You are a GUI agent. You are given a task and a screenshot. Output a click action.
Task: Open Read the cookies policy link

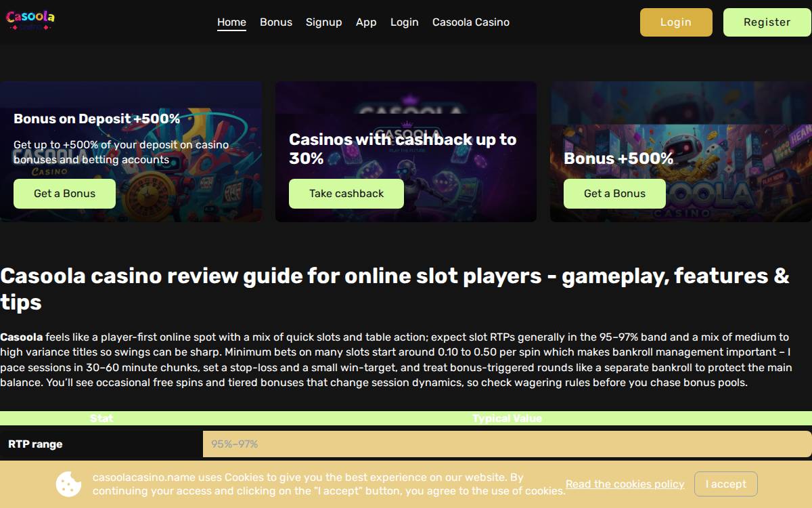point(625,484)
